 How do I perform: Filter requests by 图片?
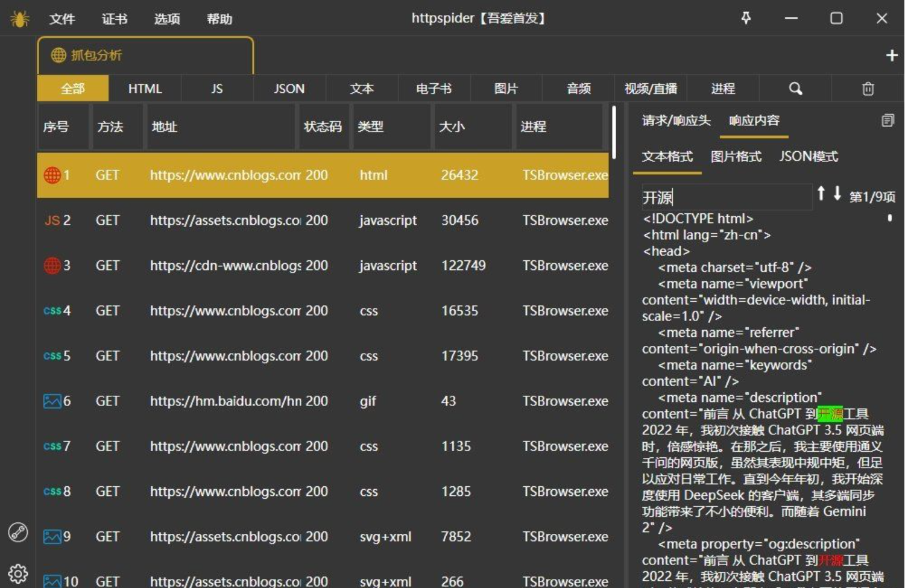pos(506,89)
